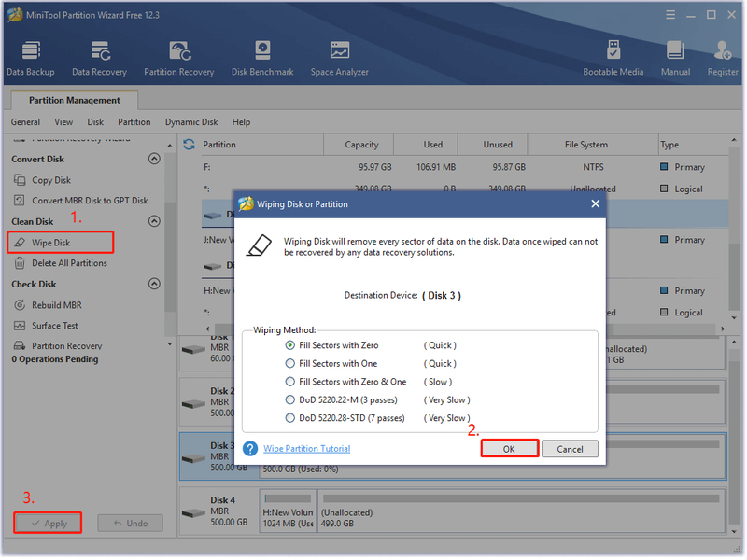Collapse the Clean Disk section

[154, 221]
